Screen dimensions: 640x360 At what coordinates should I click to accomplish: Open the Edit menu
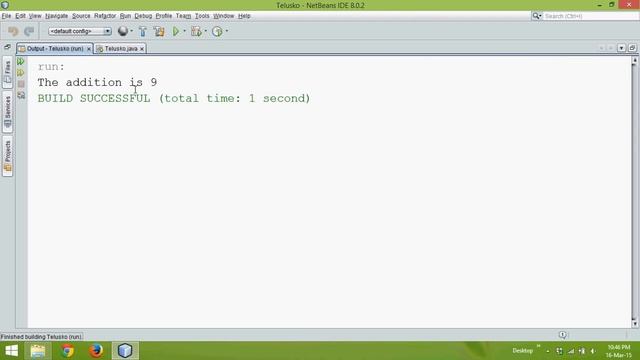click(x=20, y=16)
